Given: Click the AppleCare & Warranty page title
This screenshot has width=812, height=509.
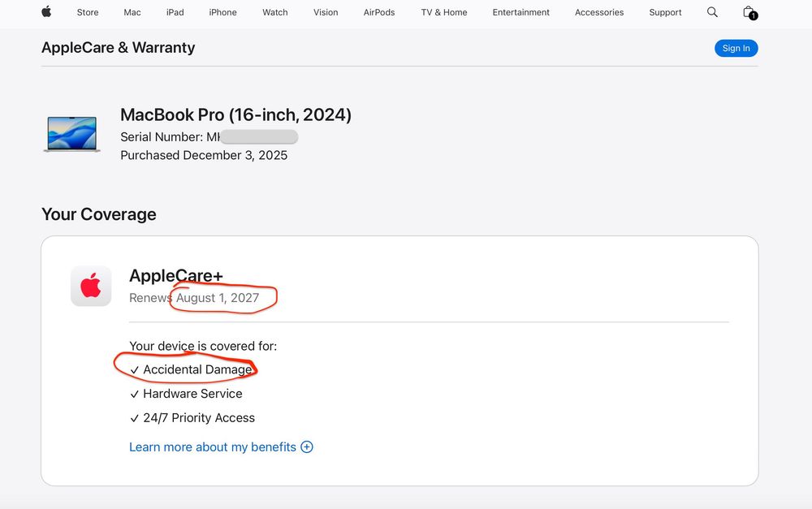Looking at the screenshot, I should point(118,48).
